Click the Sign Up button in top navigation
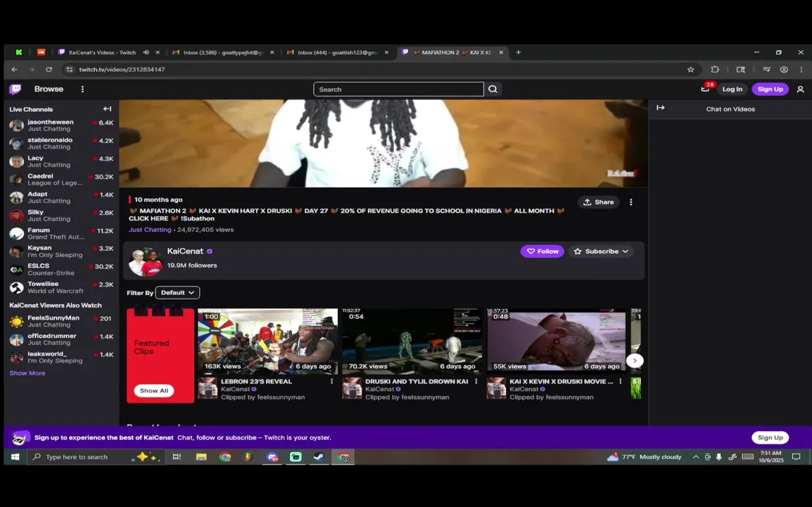Image resolution: width=812 pixels, height=507 pixels. point(770,89)
